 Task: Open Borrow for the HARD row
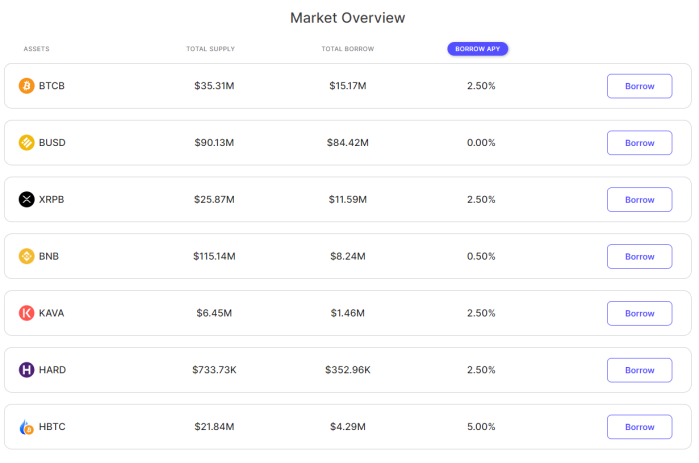pos(639,370)
